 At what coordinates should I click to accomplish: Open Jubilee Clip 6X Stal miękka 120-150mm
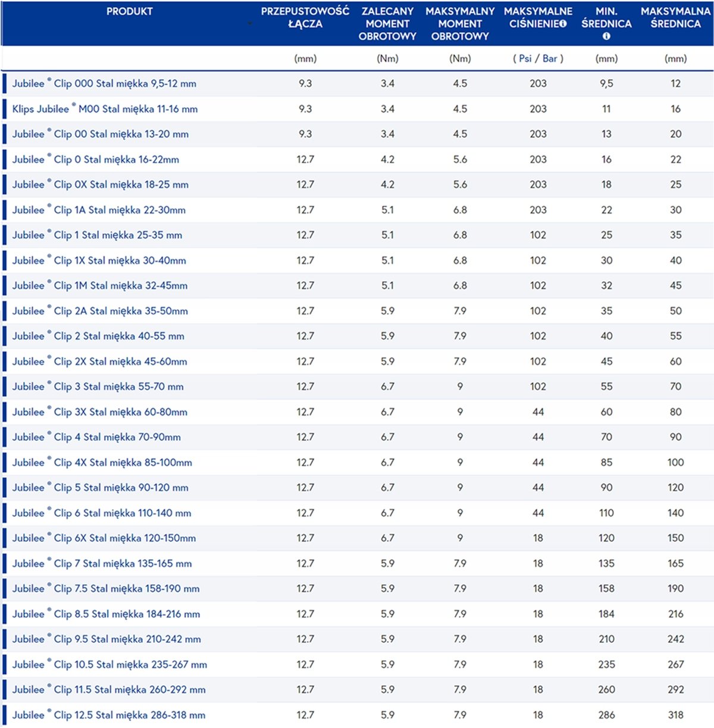pos(104,538)
